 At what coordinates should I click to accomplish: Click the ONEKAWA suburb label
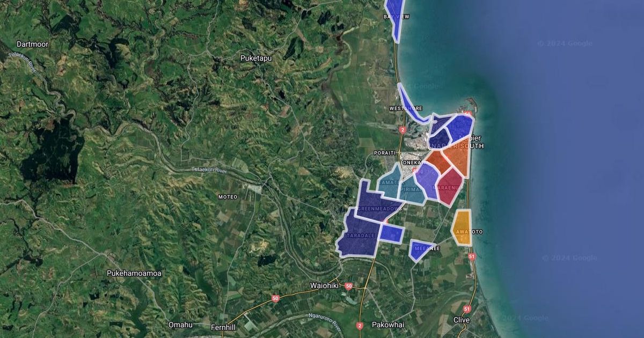point(412,163)
